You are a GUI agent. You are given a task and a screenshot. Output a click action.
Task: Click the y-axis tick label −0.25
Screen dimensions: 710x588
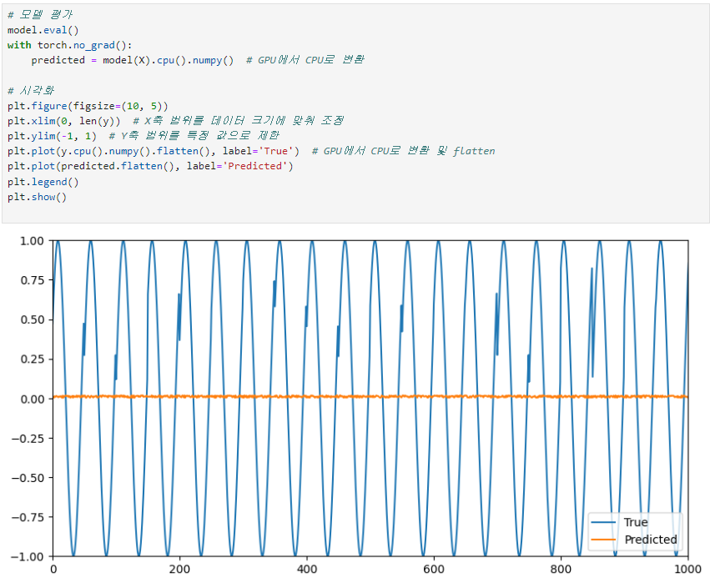[x=28, y=438]
